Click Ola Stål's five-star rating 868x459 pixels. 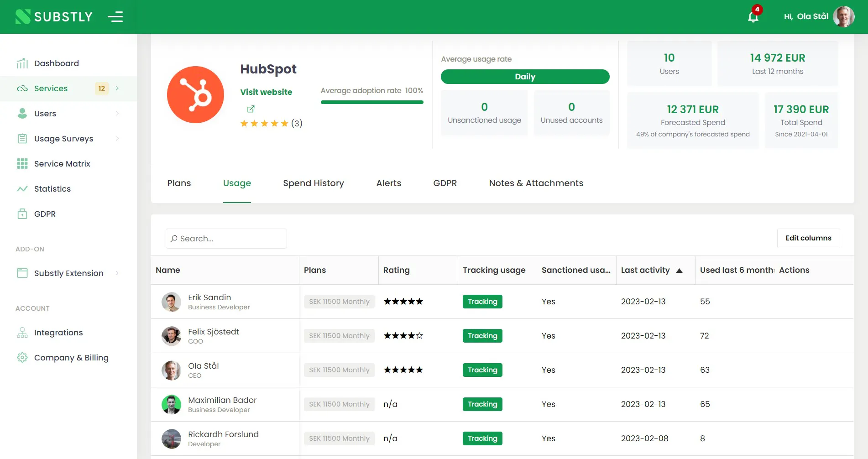[403, 370]
